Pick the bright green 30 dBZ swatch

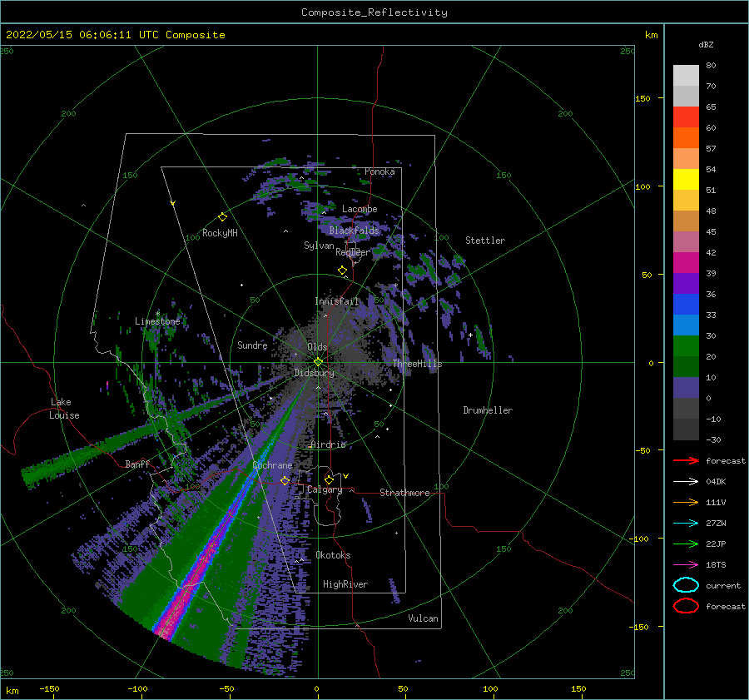point(686,345)
